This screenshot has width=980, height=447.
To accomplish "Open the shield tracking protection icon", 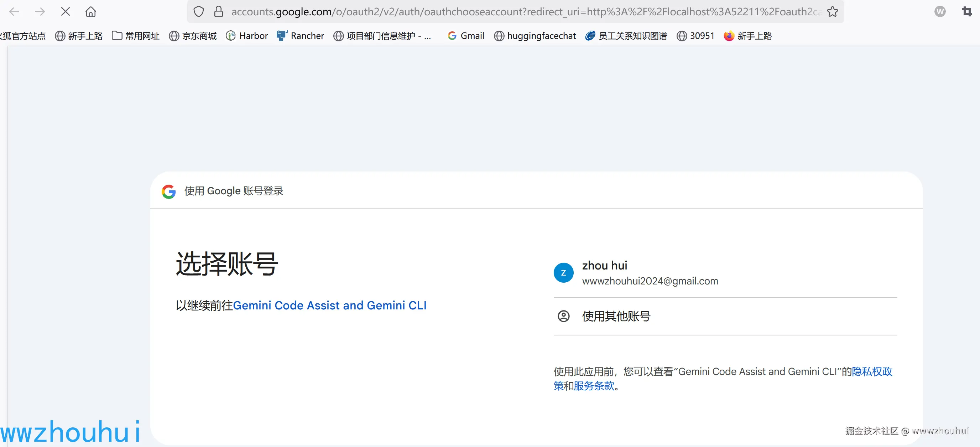I will pyautogui.click(x=199, y=12).
